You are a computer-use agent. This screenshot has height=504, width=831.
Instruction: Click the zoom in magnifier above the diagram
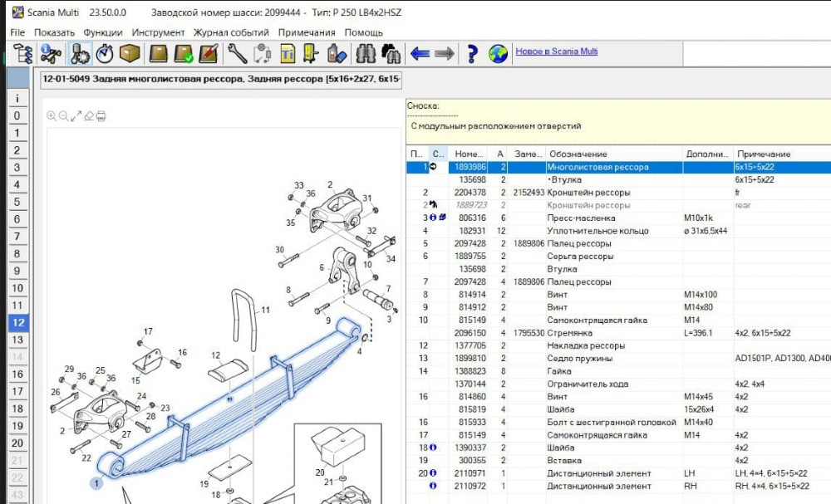click(52, 116)
